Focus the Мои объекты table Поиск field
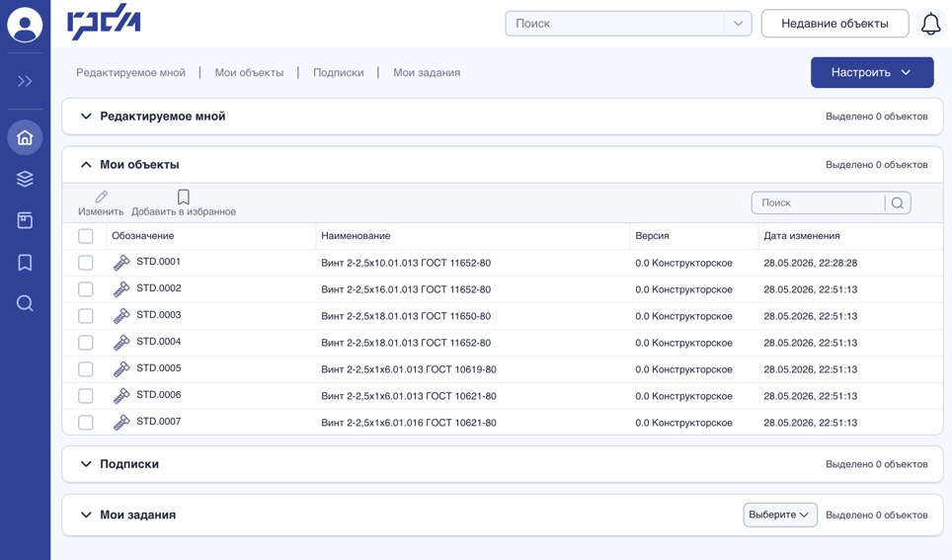952x560 pixels. [818, 202]
